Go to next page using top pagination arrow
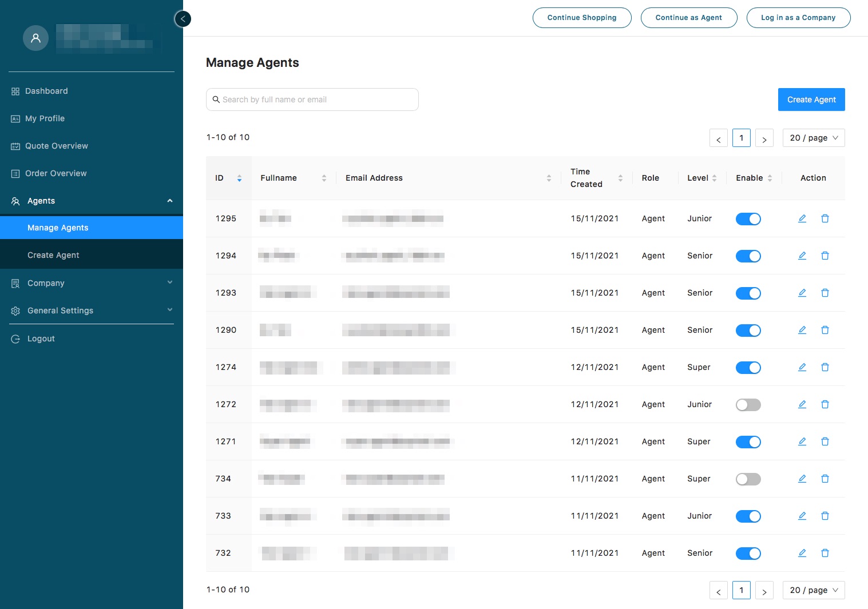This screenshot has width=868, height=609. tap(764, 138)
